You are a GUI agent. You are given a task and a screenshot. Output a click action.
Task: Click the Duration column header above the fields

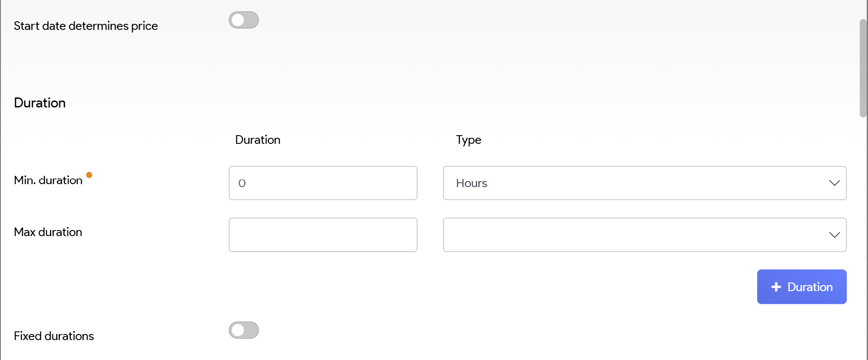[258, 140]
